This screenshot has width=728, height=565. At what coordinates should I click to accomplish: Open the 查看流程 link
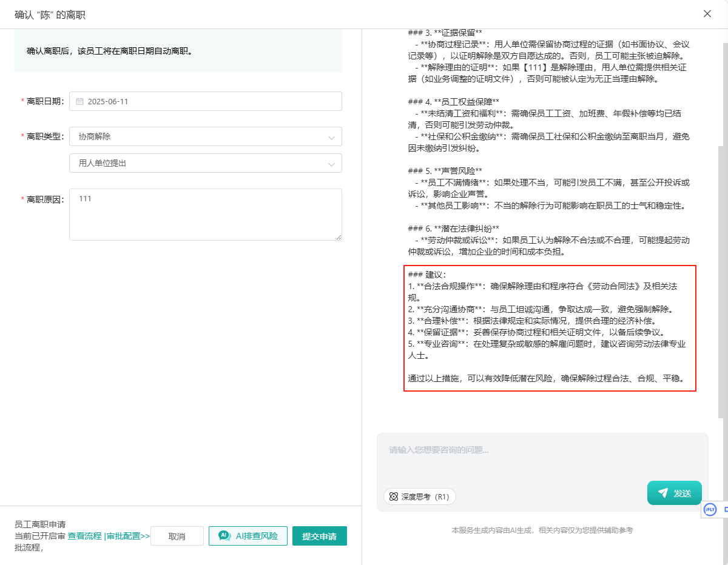pyautogui.click(x=84, y=536)
